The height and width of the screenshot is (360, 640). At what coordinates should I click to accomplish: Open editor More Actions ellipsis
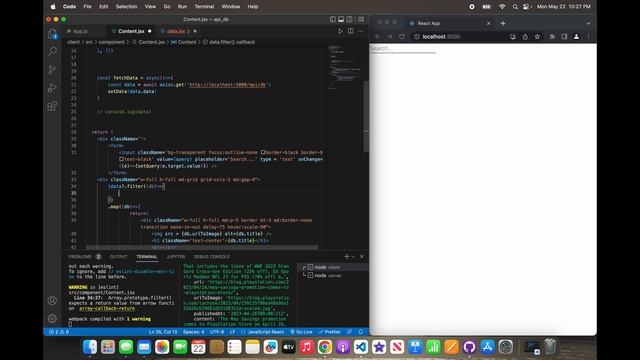360,31
